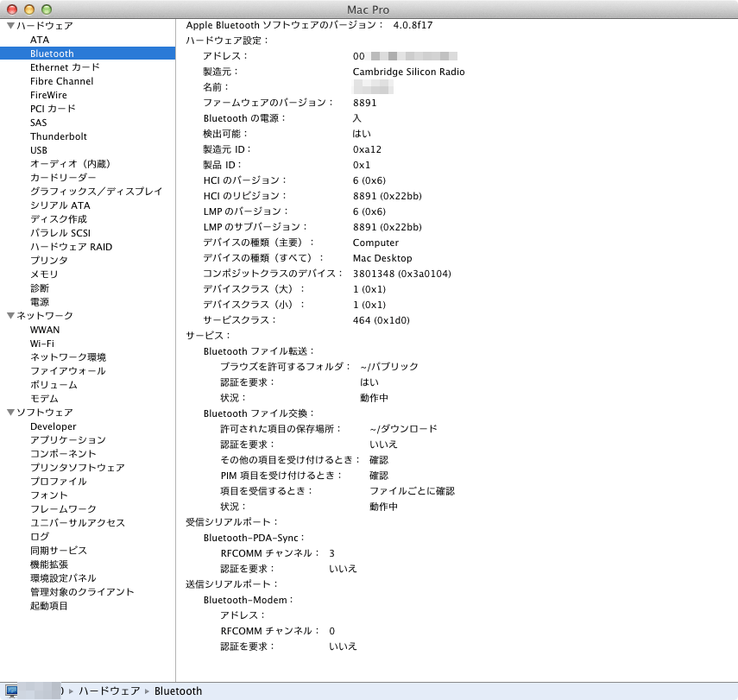
Task: Select シリアル ATA item
Action: 60,205
